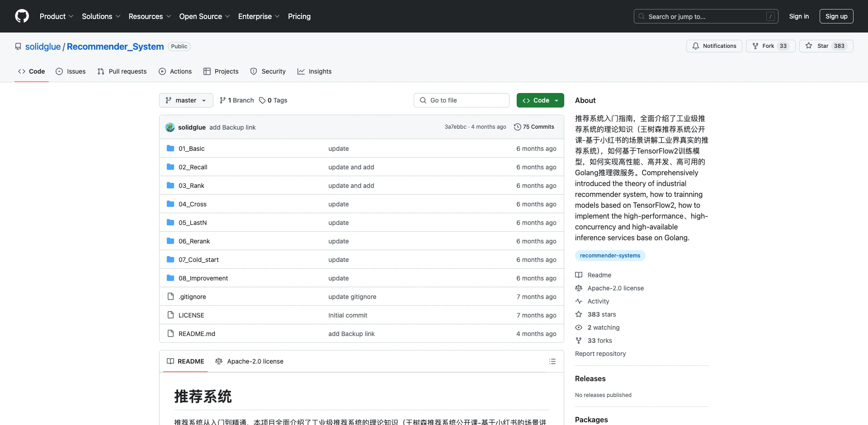Viewport: 868px width, 425px height.
Task: Open the Product dropdown menu
Action: 57,16
